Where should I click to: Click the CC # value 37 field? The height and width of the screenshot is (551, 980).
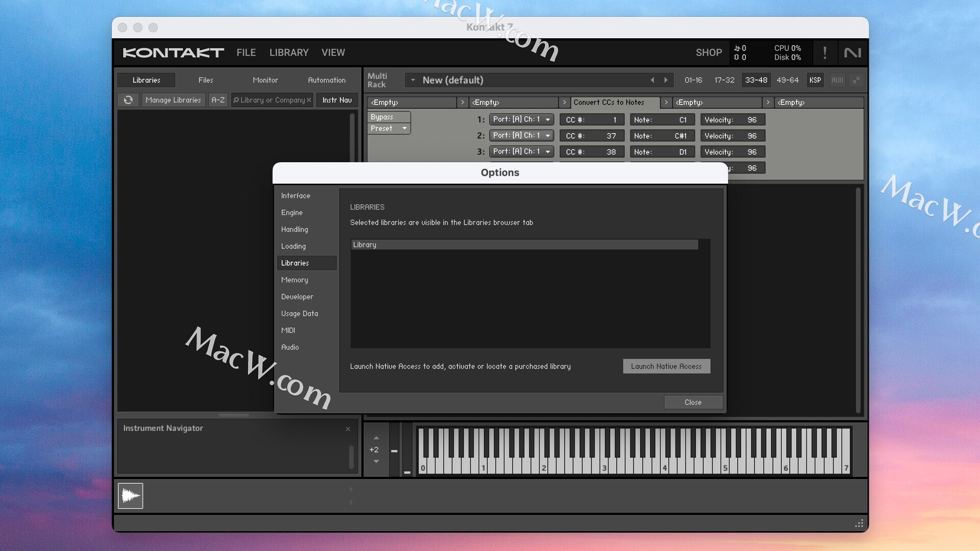592,136
